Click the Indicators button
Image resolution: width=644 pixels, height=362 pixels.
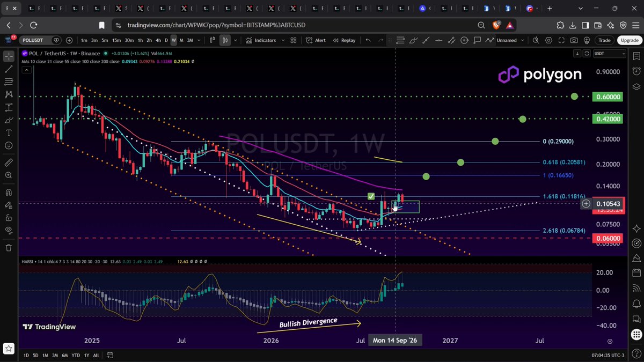[261, 40]
